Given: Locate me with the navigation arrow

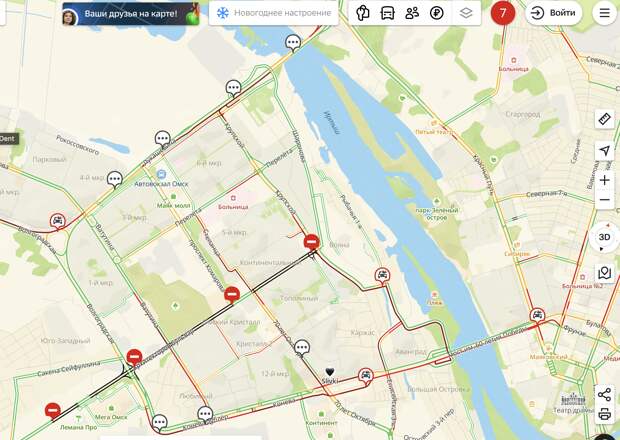Looking at the screenshot, I should tap(604, 151).
